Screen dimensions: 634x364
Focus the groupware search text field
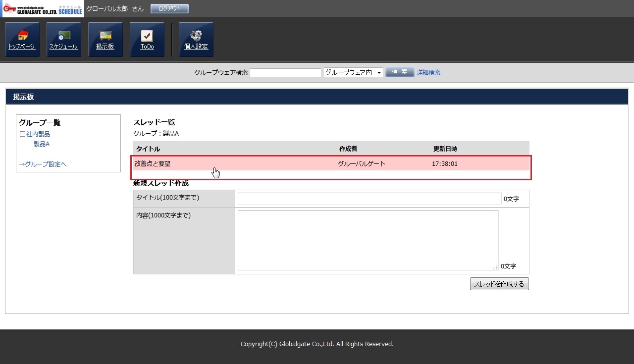285,73
